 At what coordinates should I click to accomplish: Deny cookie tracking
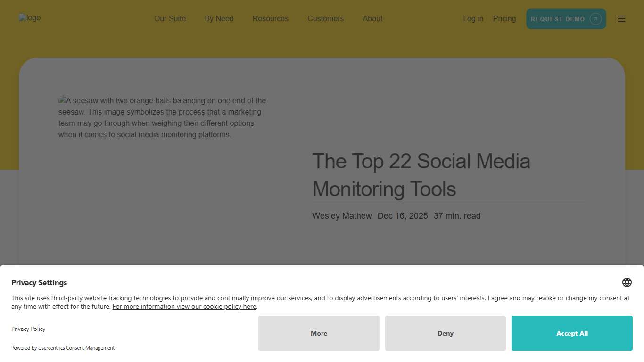(445, 333)
